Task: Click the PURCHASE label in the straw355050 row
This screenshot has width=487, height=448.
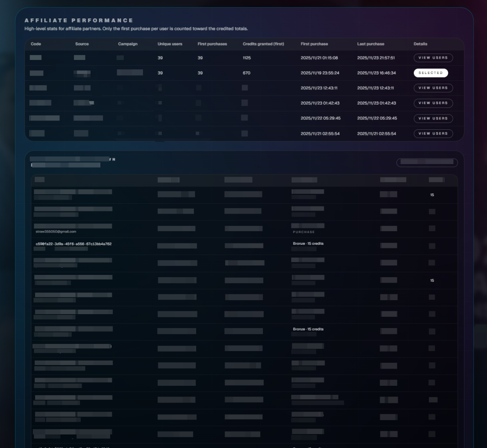Action: tap(304, 232)
